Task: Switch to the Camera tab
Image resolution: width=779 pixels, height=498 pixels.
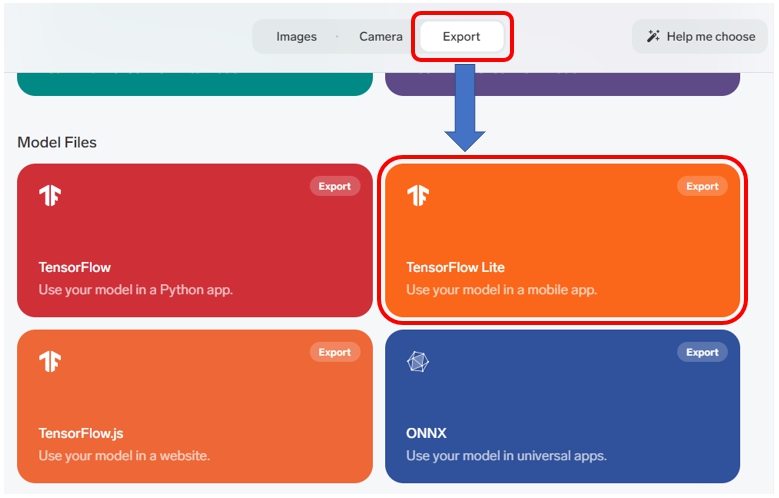Action: point(381,37)
